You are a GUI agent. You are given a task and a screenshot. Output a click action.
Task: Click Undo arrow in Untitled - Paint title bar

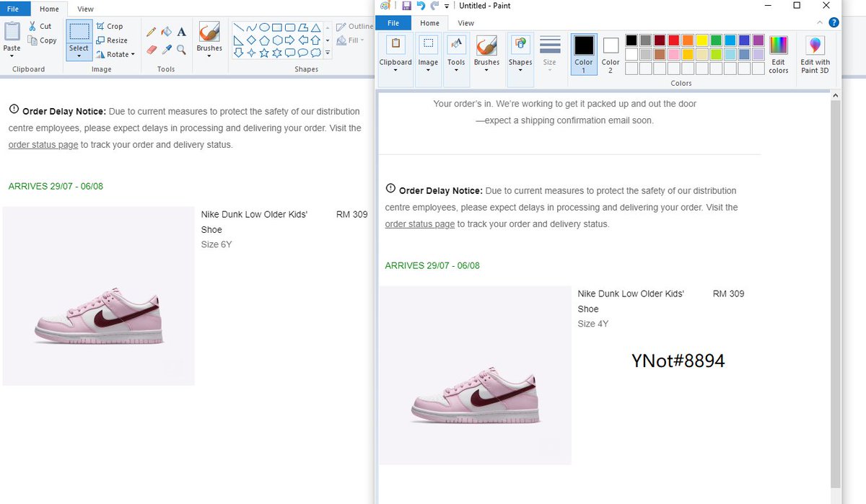[421, 6]
